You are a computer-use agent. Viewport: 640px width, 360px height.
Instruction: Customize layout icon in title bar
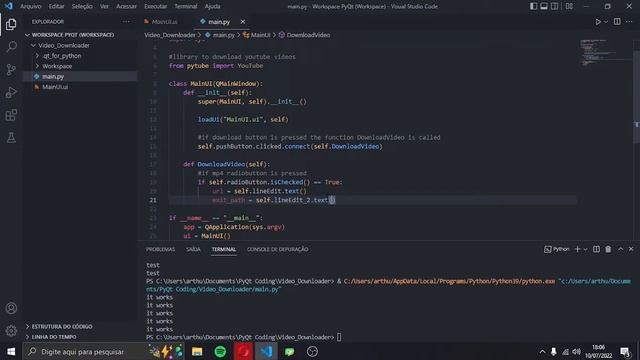pyautogui.click(x=569, y=6)
